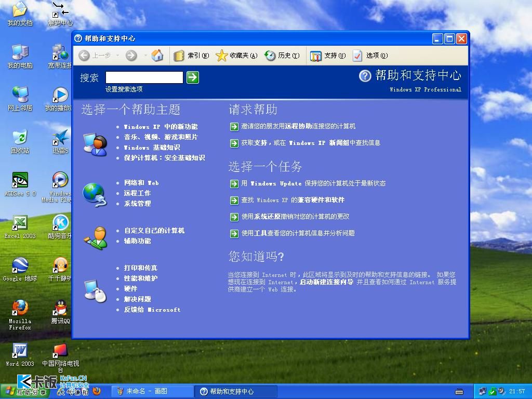Open link '邀请您的朋友用远程协助连接您的计算机'
The height and width of the screenshot is (399, 532).
(x=298, y=126)
